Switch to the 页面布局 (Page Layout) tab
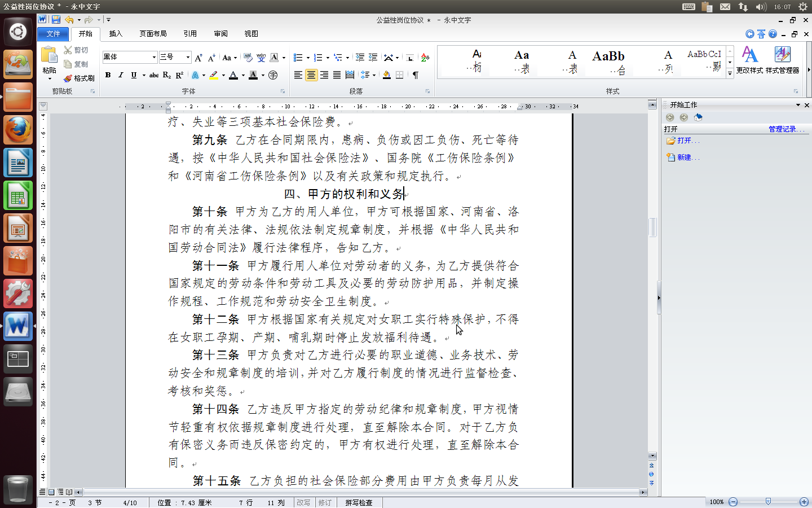 click(x=153, y=34)
